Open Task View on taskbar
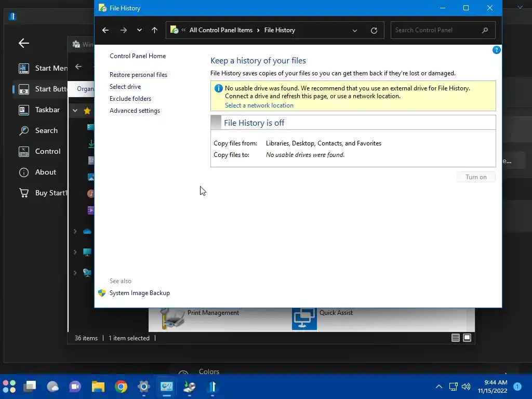 (30, 387)
